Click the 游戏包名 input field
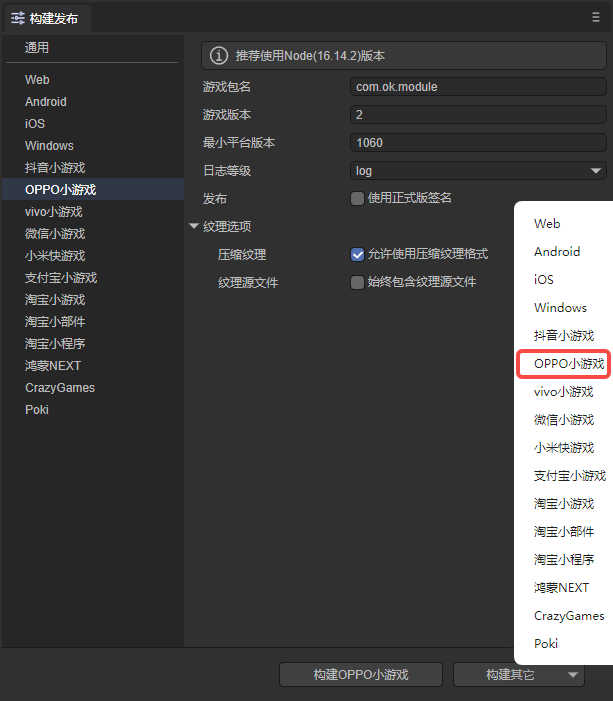 point(478,87)
